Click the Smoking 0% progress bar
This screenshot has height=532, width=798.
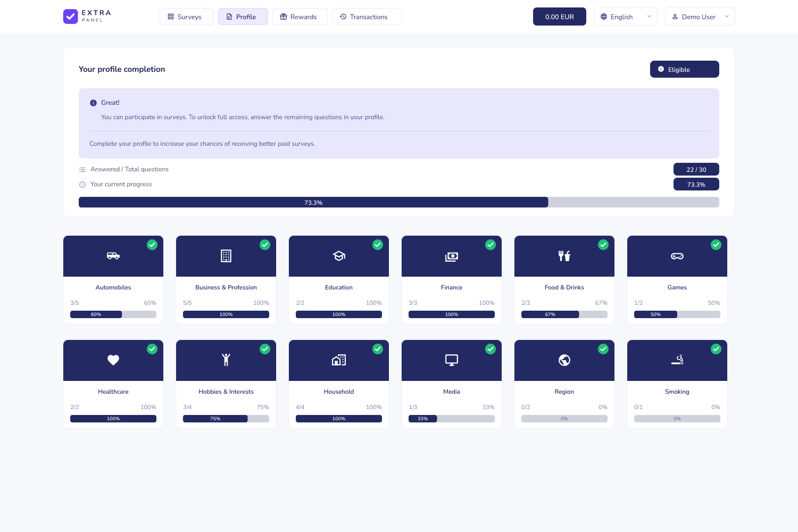[x=677, y=419]
